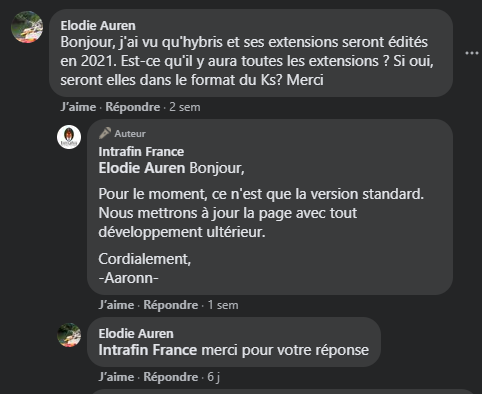The height and width of the screenshot is (394, 482).
Task: Click the Elodie Auren mention in Intrafin's reply
Action: tap(142, 168)
